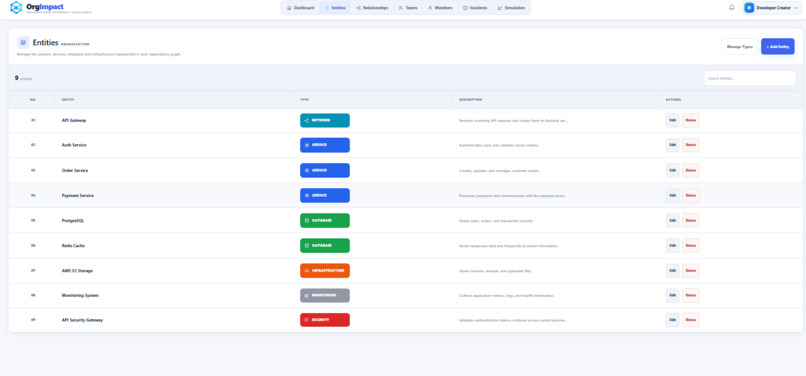Click the Monitoring System entity name
This screenshot has width=806, height=376.
[x=80, y=295]
